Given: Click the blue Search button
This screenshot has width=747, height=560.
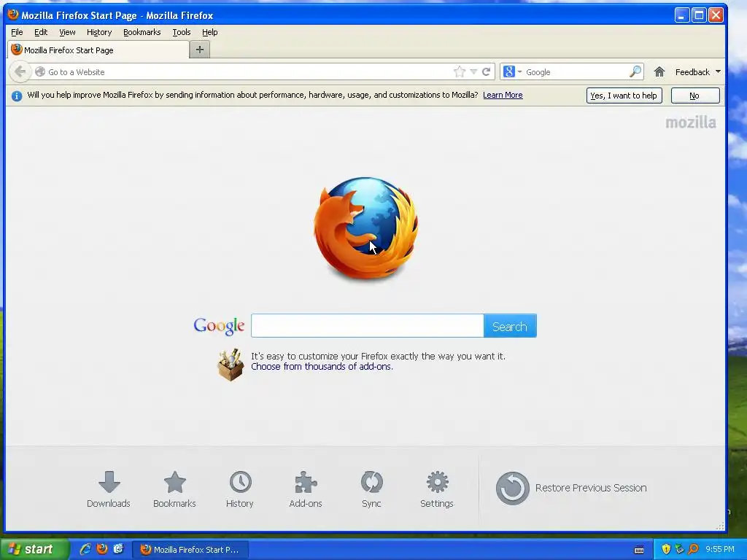Looking at the screenshot, I should click(x=510, y=326).
